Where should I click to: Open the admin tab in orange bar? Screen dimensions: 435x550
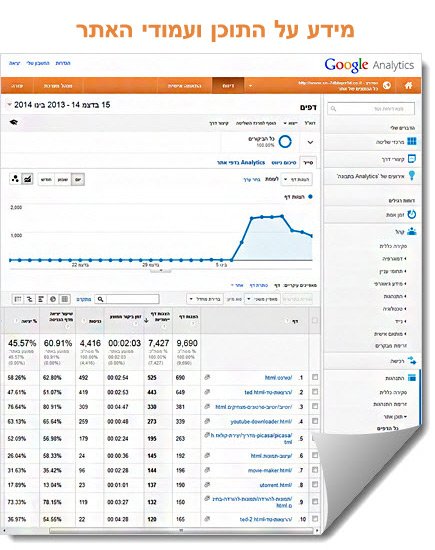58,86
